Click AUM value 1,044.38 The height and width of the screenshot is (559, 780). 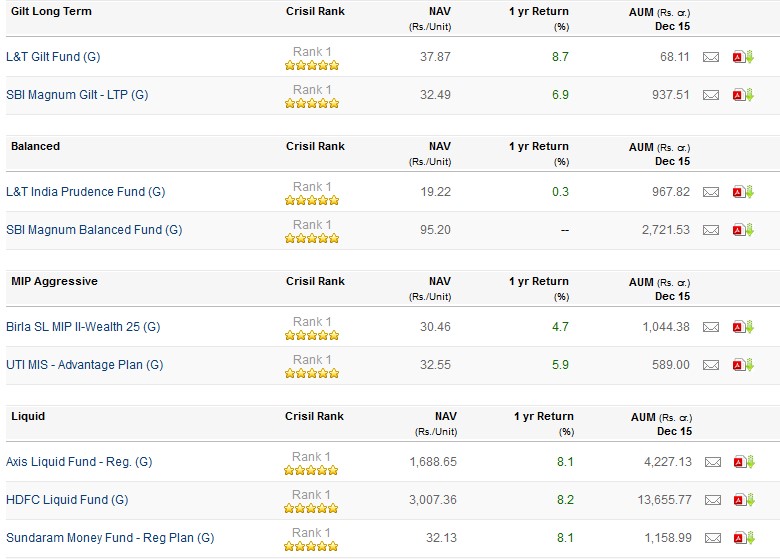coord(666,327)
